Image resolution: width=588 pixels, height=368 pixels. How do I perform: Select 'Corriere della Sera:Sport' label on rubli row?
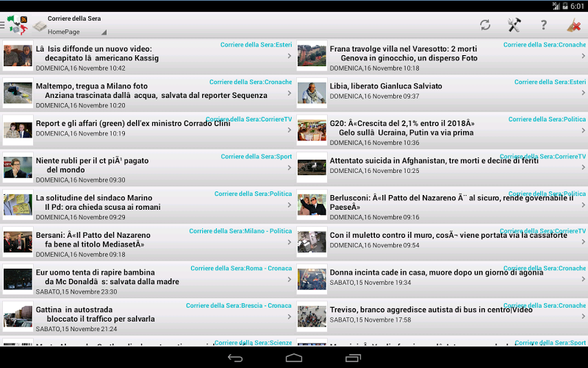point(256,157)
